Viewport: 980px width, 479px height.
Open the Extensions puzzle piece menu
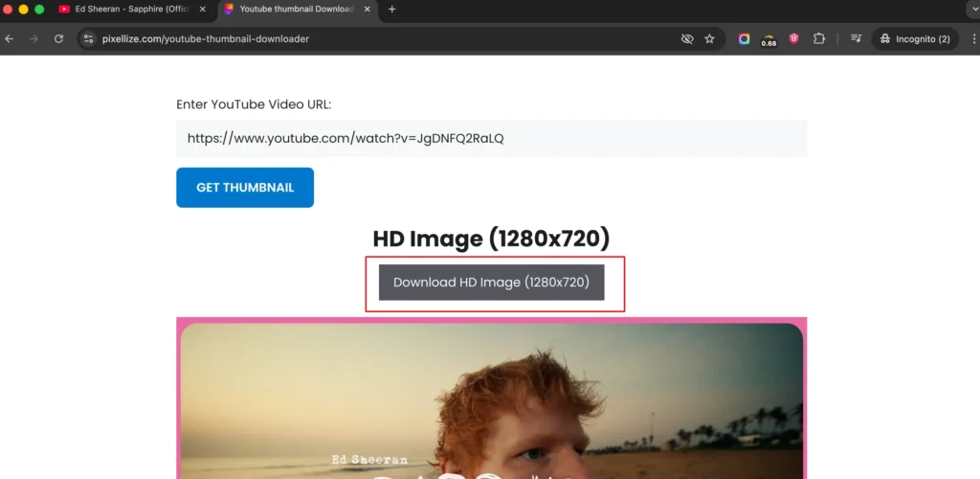(x=819, y=38)
